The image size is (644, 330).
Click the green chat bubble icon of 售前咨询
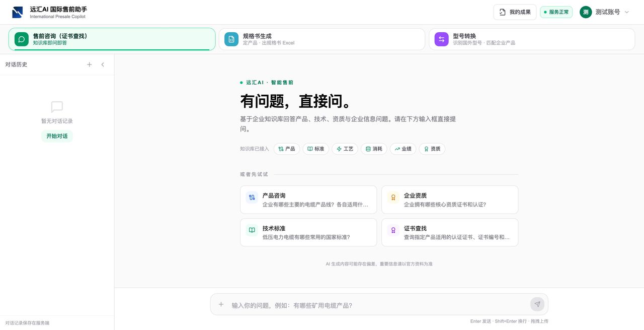[x=22, y=39]
